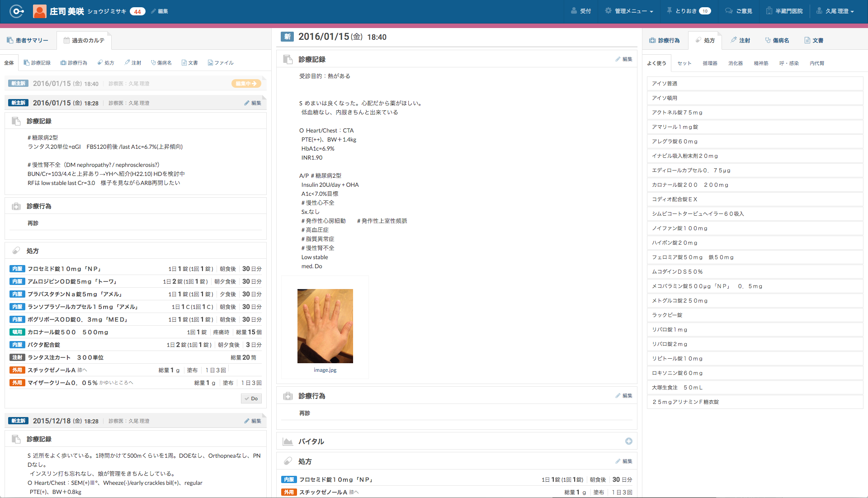868x498 pixels.
Task: Collapse the 2016/01/15 18:28 record corner triangle
Action: click(264, 97)
